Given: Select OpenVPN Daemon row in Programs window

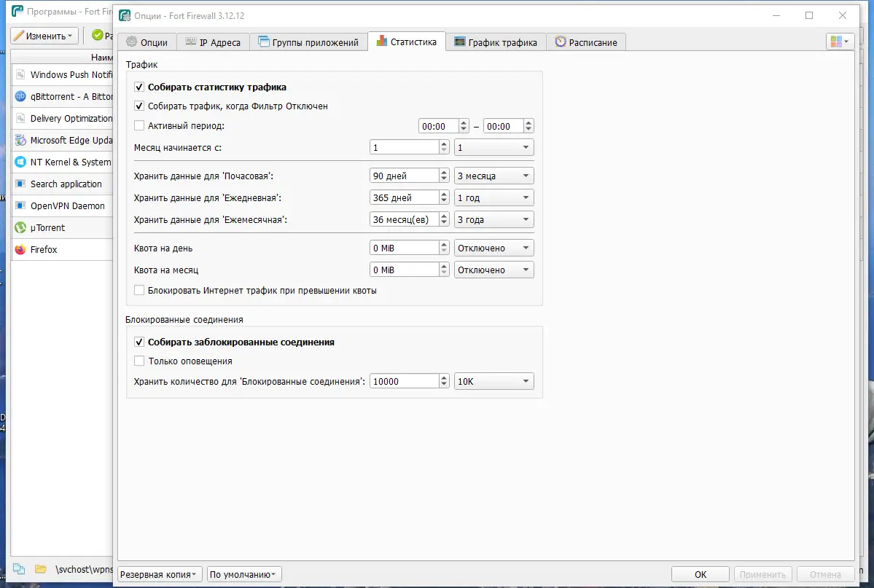Looking at the screenshot, I should [x=62, y=205].
